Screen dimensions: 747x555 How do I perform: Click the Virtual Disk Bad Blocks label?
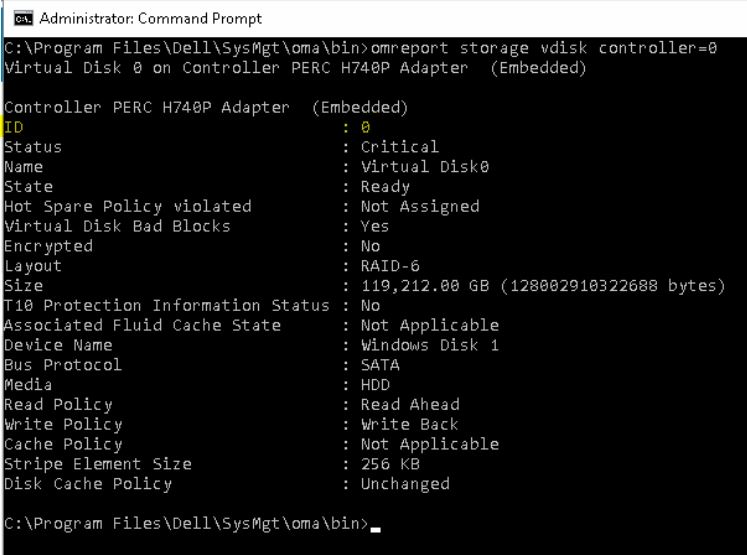pos(117,226)
